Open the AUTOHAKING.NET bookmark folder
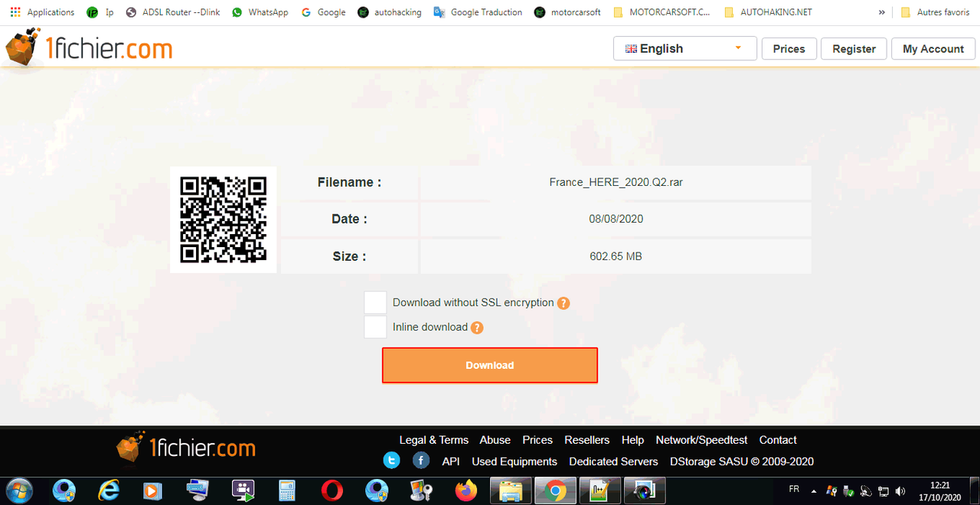 (768, 12)
